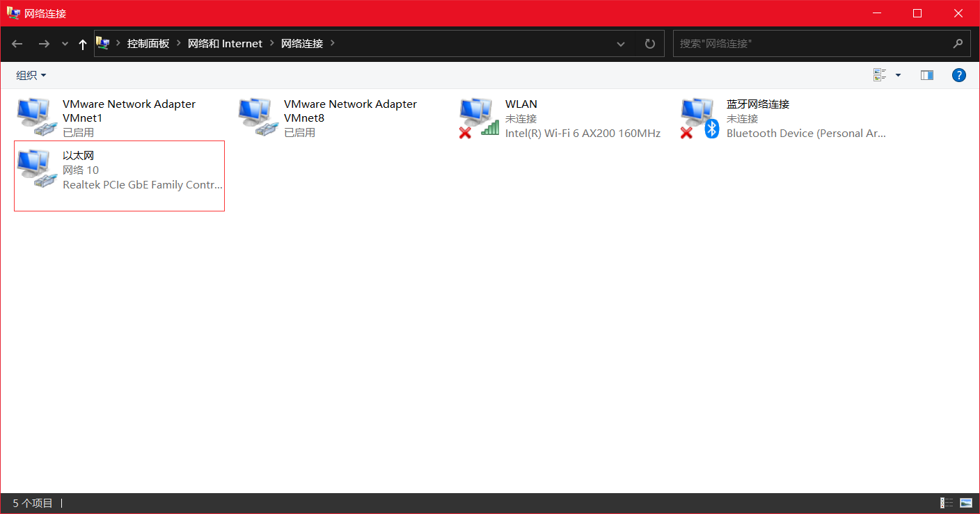Select the 蓝牙网络连接 adapter icon
This screenshot has width=980, height=514.
pyautogui.click(x=701, y=118)
